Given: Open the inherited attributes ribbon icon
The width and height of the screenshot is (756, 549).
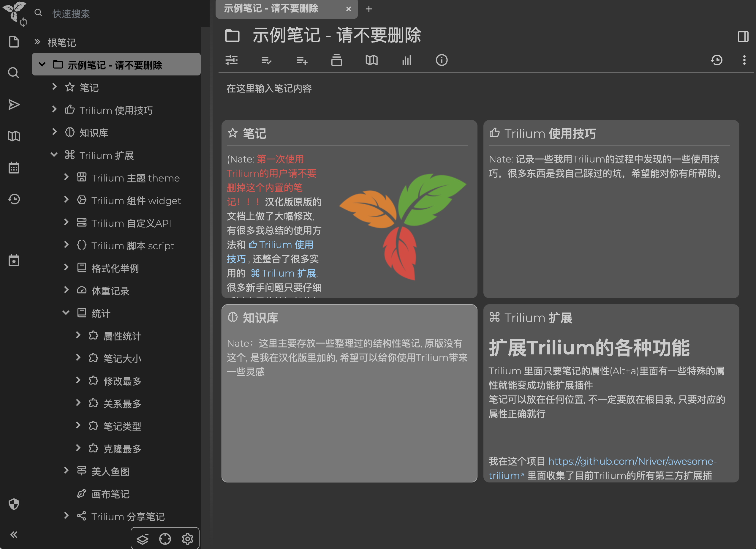Looking at the screenshot, I should click(302, 60).
